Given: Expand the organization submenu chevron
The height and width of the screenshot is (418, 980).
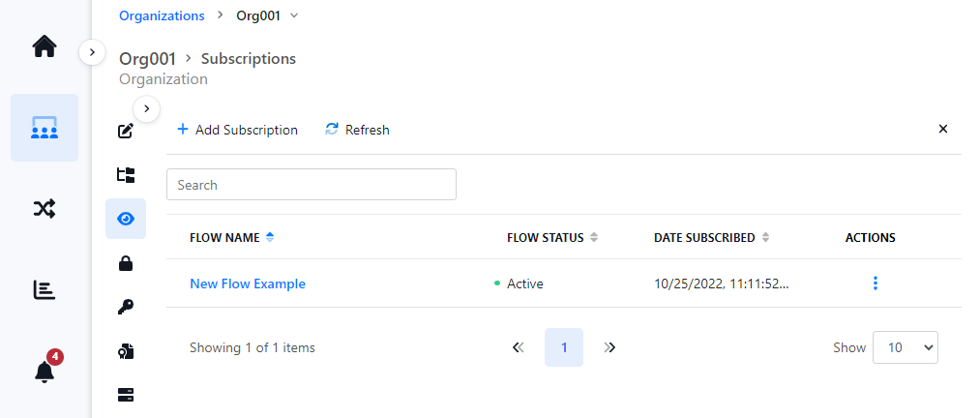Looking at the screenshot, I should coord(146,108).
